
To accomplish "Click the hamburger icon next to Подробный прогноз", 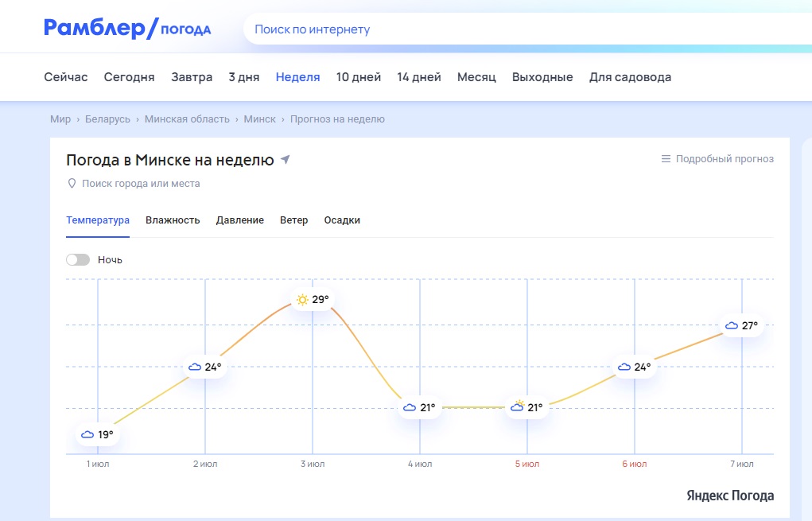I will (666, 159).
